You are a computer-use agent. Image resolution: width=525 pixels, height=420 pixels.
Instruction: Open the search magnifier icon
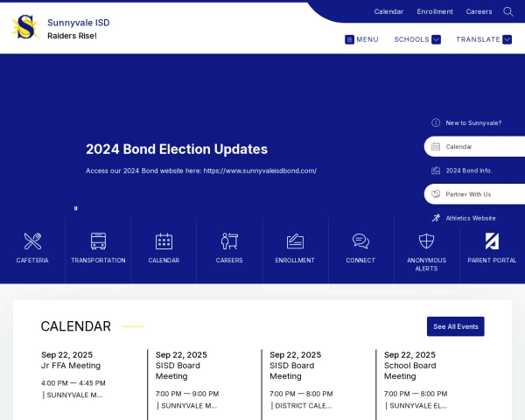point(508,11)
